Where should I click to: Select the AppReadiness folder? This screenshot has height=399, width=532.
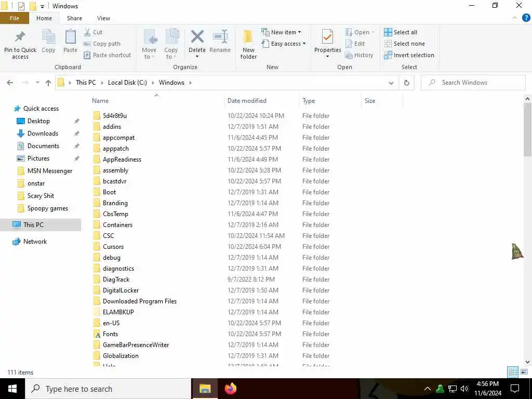pos(122,159)
